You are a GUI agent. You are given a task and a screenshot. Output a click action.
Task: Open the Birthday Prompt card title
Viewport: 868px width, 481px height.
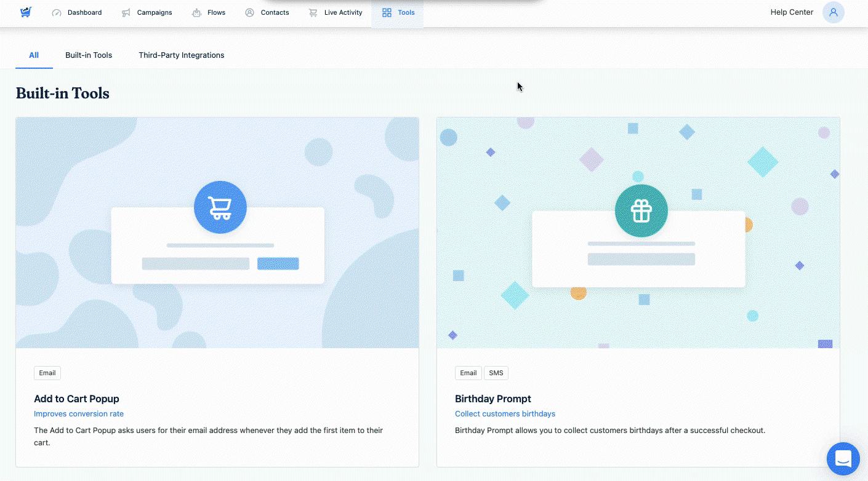pyautogui.click(x=492, y=399)
